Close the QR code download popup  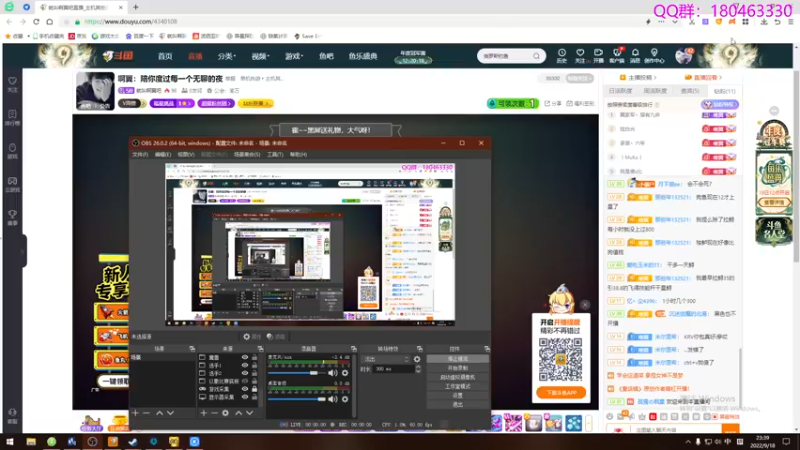[585, 305]
